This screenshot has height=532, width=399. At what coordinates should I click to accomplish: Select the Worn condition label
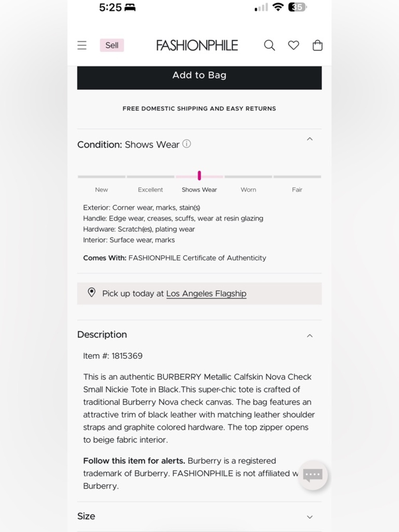click(x=248, y=190)
